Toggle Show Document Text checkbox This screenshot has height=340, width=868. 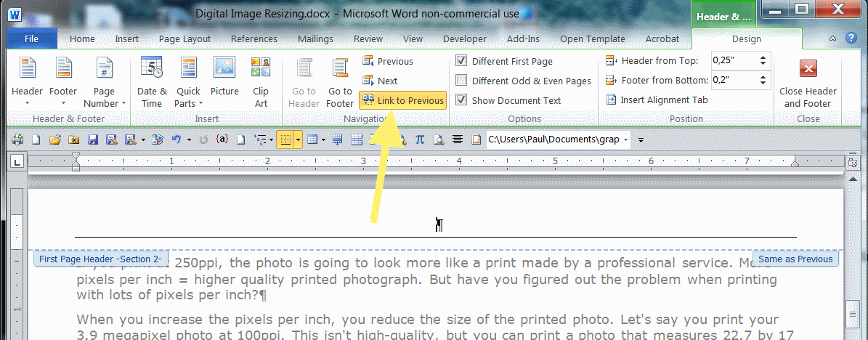point(461,100)
